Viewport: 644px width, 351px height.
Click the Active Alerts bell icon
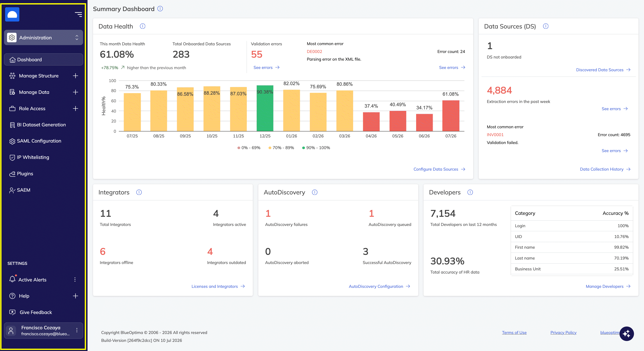click(12, 279)
